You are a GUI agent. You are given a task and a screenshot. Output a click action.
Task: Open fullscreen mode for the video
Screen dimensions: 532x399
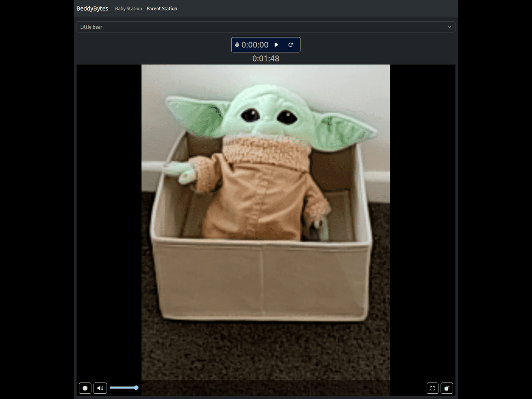(x=432, y=388)
